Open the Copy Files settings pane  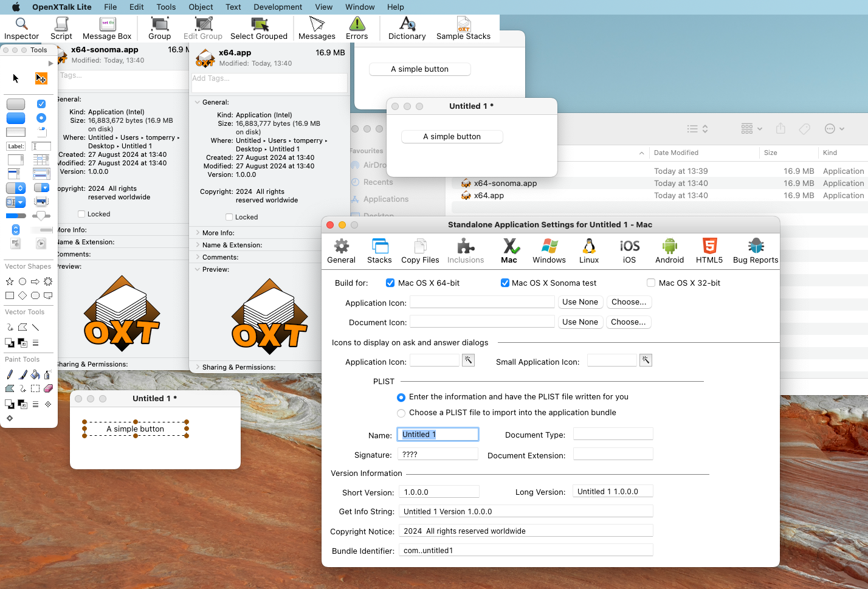[420, 251]
